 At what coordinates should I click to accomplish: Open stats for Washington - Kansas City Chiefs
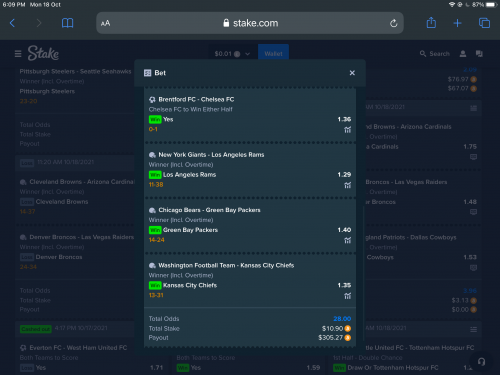[348, 296]
